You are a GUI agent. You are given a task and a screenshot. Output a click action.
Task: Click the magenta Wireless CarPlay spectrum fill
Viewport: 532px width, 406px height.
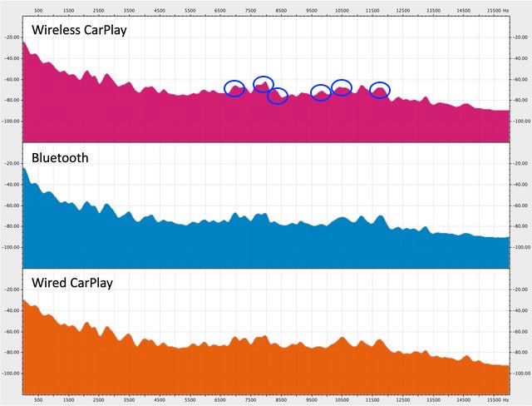coord(166,116)
